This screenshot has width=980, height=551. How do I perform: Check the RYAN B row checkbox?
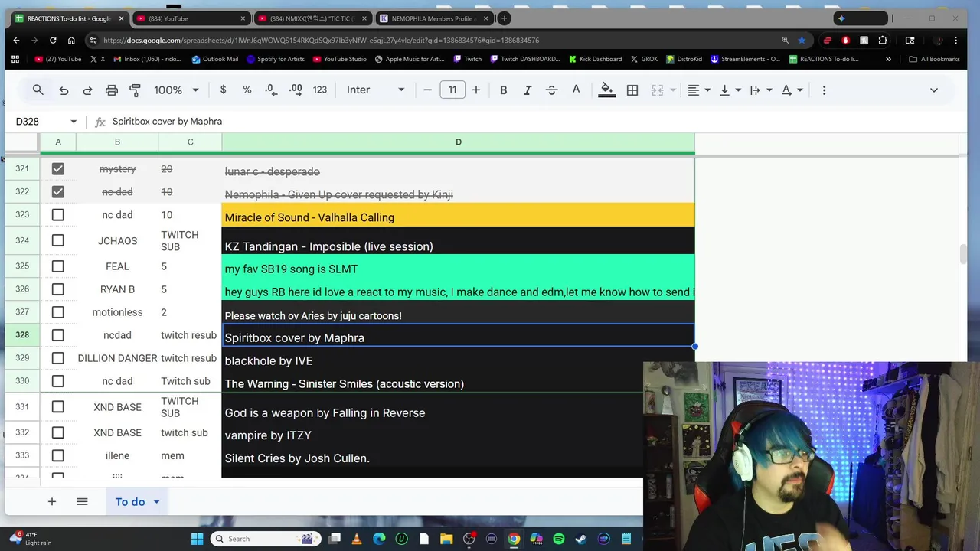pos(57,289)
